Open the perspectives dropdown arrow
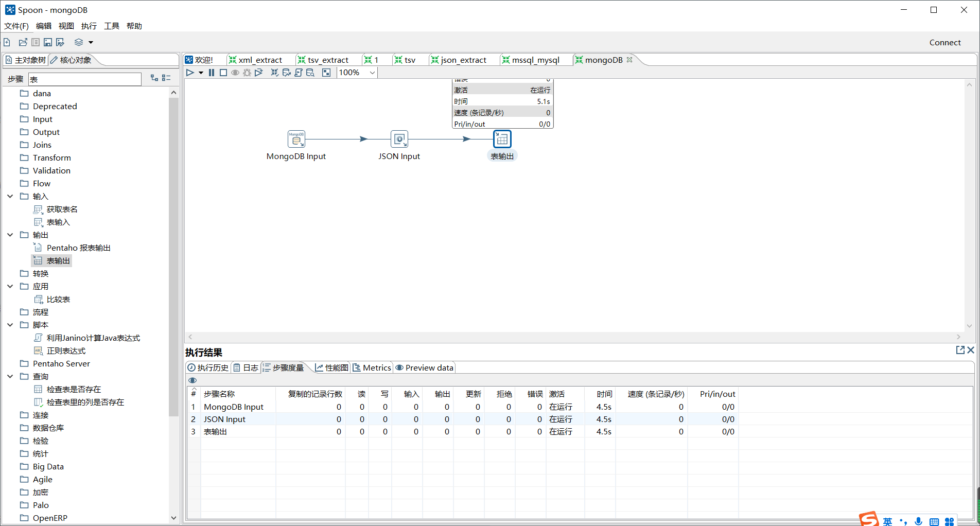The height and width of the screenshot is (526, 980). [91, 42]
